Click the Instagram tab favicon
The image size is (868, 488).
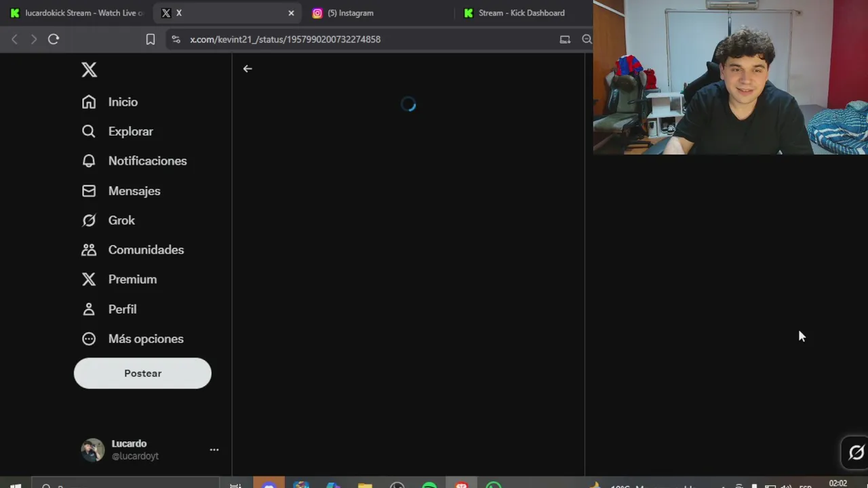tap(317, 13)
